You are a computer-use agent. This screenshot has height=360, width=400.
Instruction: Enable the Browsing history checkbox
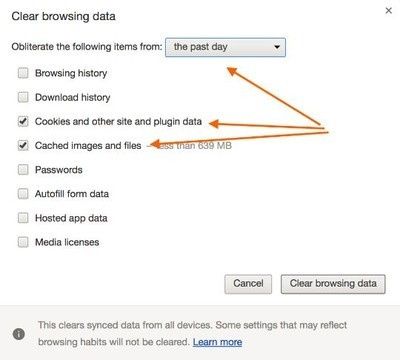(x=23, y=73)
